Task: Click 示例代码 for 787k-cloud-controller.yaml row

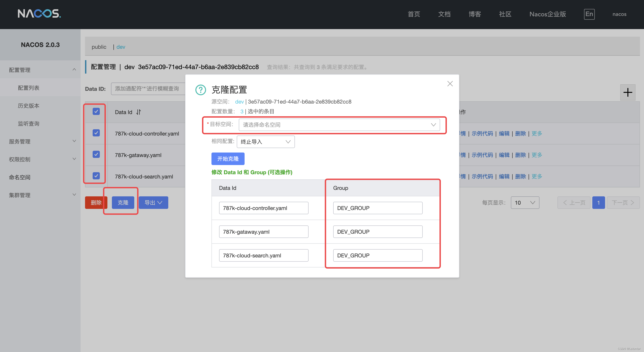Action: [x=482, y=134]
